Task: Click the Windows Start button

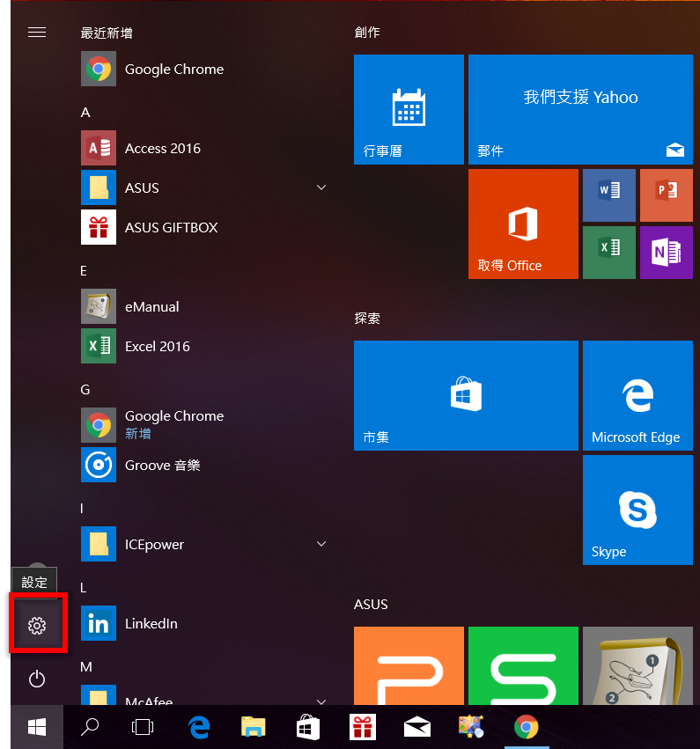Action: pyautogui.click(x=37, y=727)
